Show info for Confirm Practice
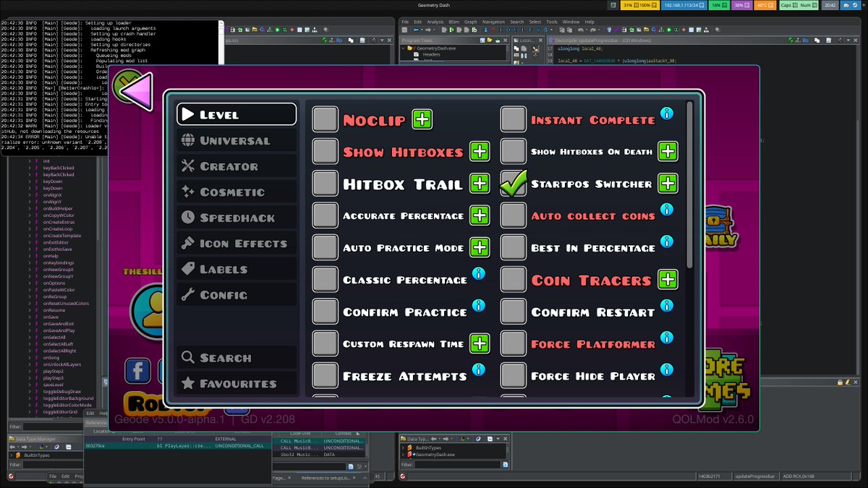868x488 pixels. (x=478, y=305)
